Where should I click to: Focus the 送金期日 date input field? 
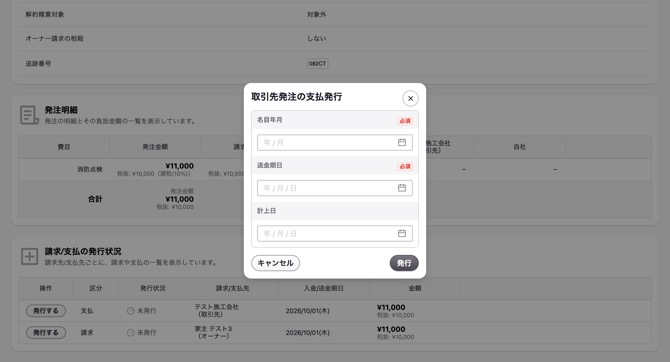point(335,188)
